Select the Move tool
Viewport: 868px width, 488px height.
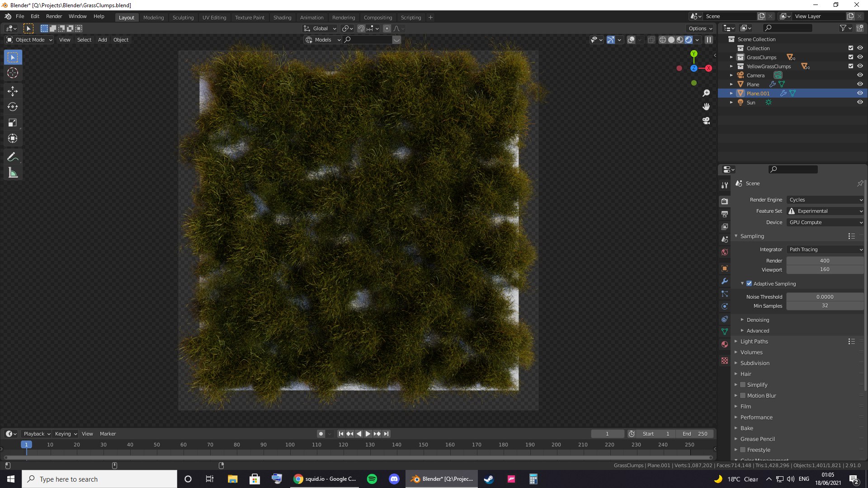point(13,91)
